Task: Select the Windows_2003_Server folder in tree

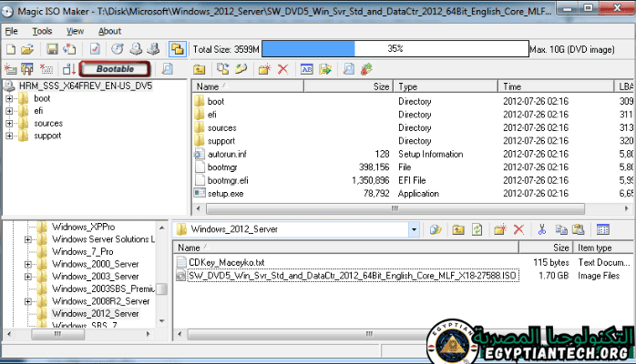Action: 95,276
